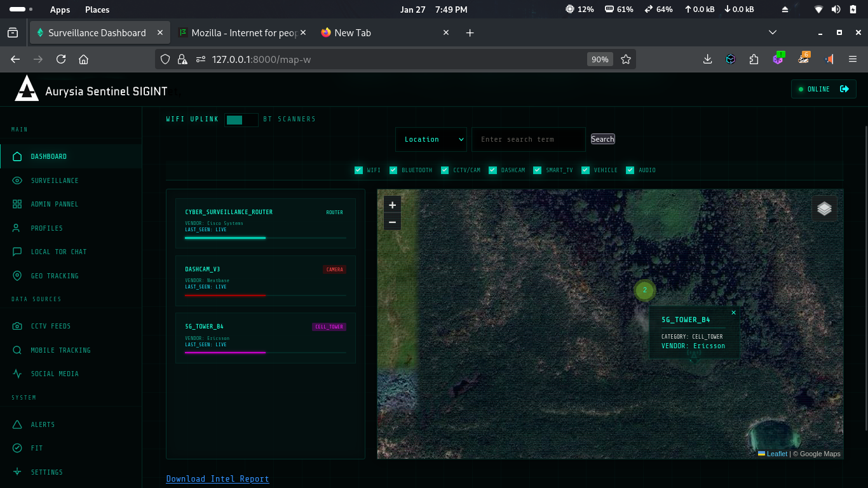Open a new browser tab
This screenshot has width=868, height=488.
[x=470, y=32]
